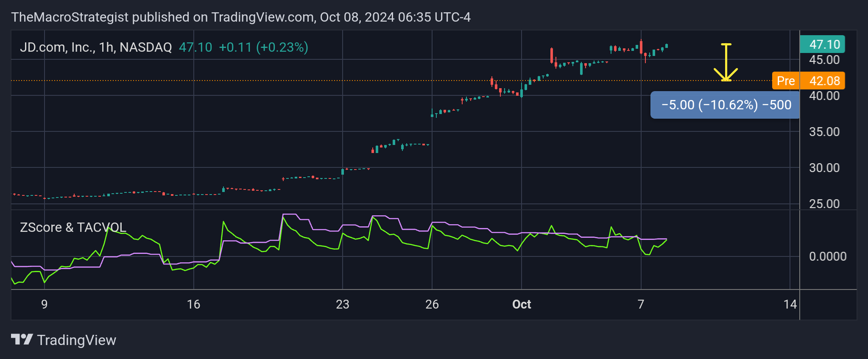This screenshot has height=359, width=868.
Task: Click the 47.10 last price in legend
Action: tap(195, 47)
